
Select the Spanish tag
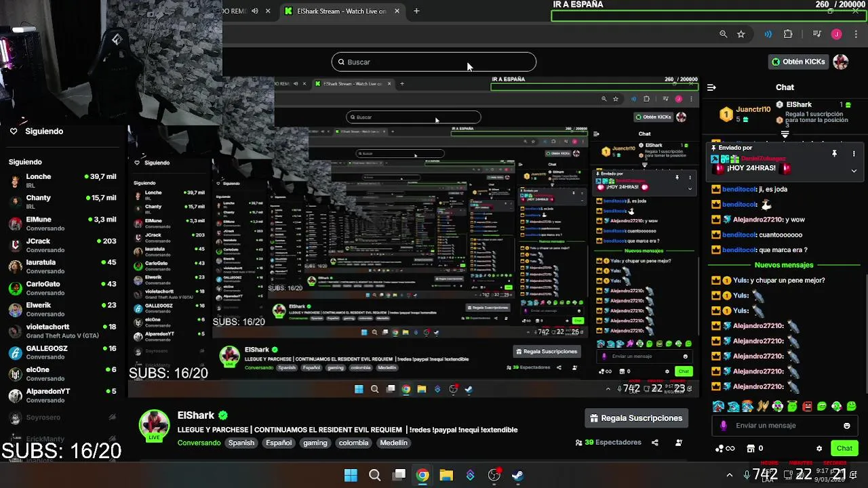(241, 443)
